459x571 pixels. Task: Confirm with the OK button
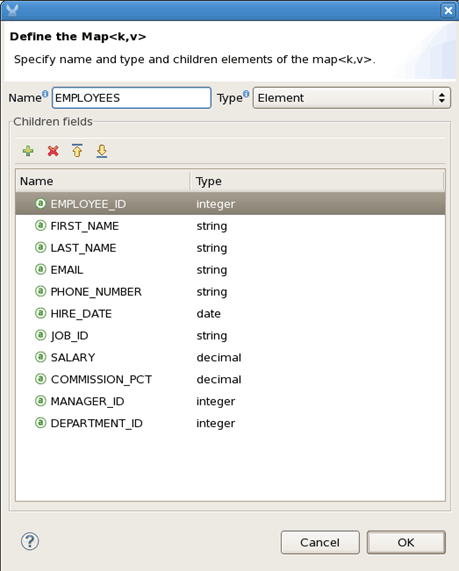(x=406, y=542)
